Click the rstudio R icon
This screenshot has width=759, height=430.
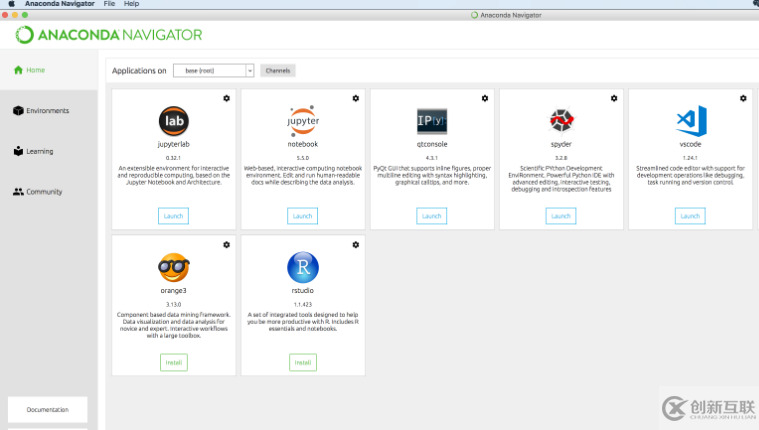click(x=303, y=267)
